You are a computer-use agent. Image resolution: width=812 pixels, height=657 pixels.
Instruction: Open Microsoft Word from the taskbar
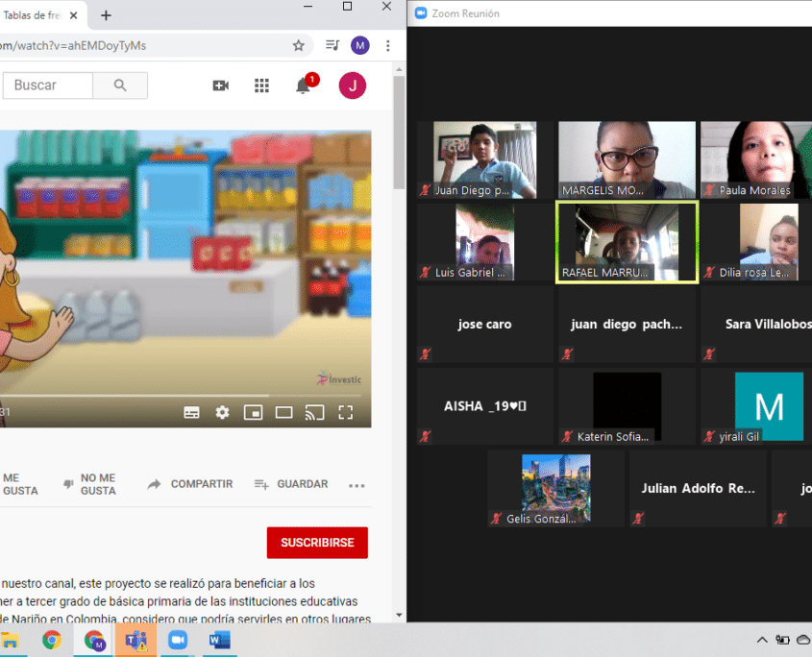point(219,641)
